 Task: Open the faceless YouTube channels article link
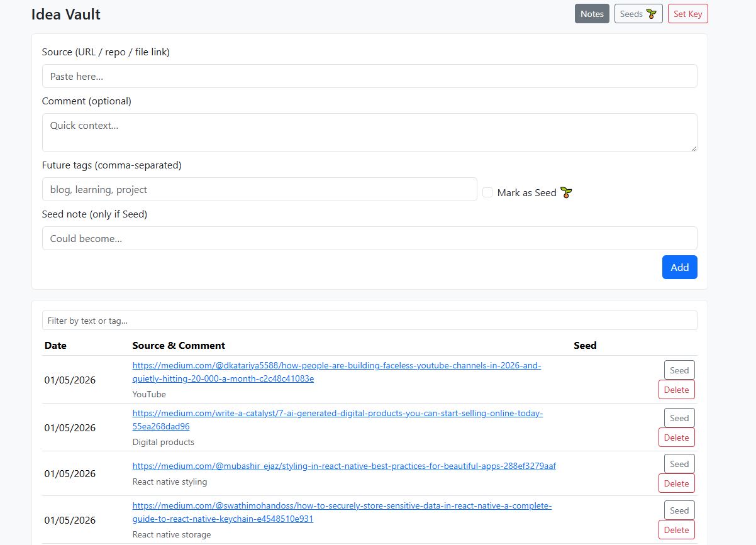pyautogui.click(x=336, y=372)
